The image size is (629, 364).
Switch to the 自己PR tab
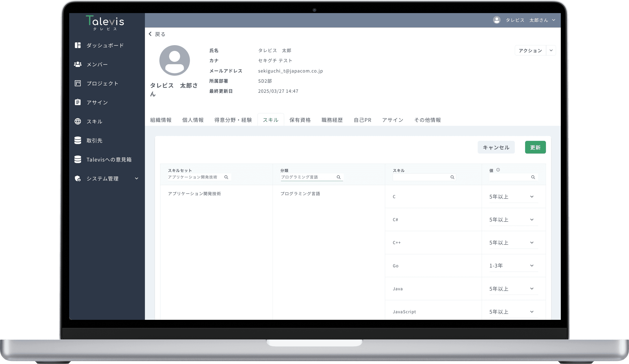362,120
